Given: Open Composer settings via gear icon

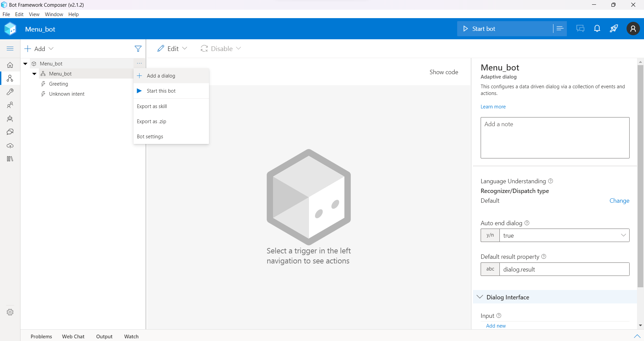Looking at the screenshot, I should tap(10, 312).
